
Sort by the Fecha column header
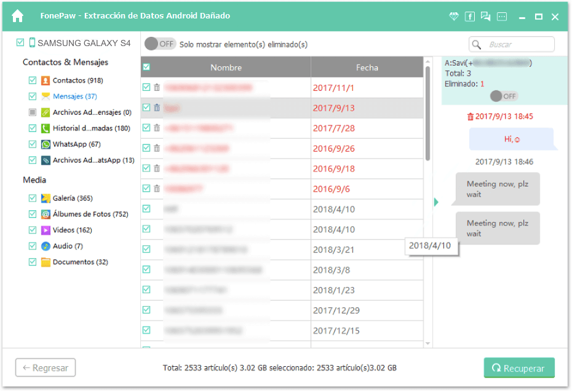pos(367,68)
